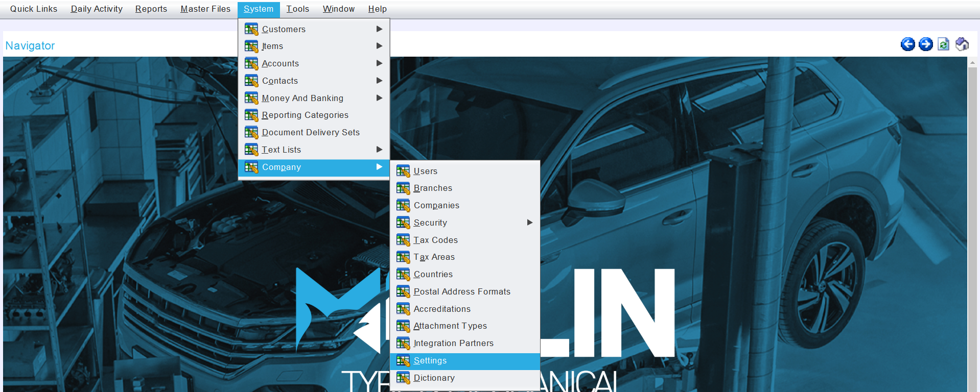The width and height of the screenshot is (980, 392).
Task: Click the blue back arrow navigation icon
Action: pos(908,44)
